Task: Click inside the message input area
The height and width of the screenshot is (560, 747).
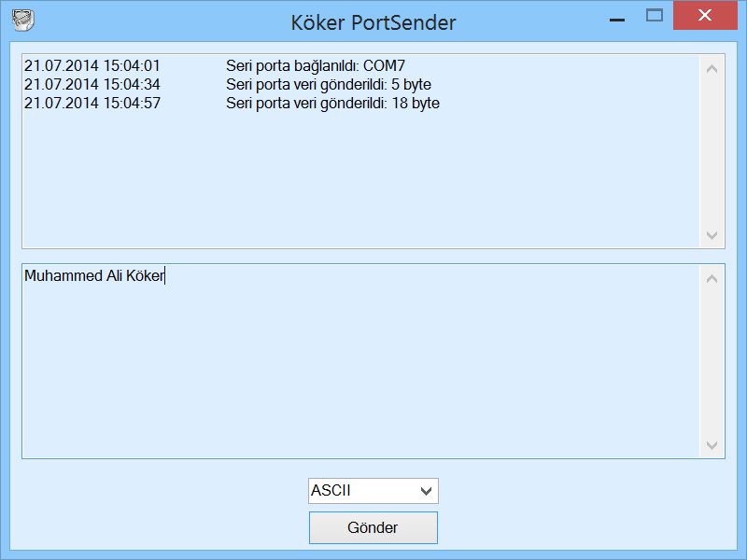Action: pyautogui.click(x=355, y=364)
